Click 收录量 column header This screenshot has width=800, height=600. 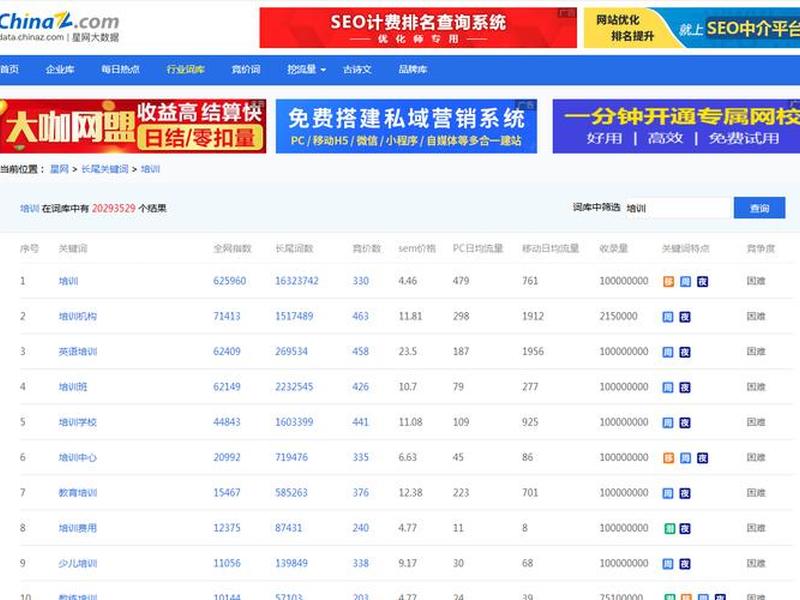614,248
